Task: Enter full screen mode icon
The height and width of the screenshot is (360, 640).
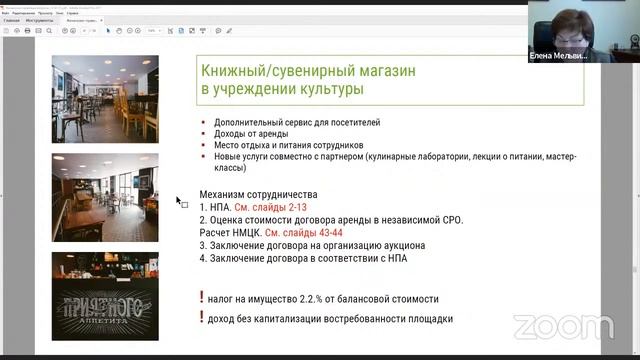Action: [x=192, y=31]
